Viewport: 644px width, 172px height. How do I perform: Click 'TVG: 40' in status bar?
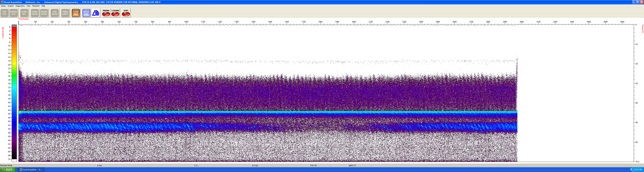(313, 165)
